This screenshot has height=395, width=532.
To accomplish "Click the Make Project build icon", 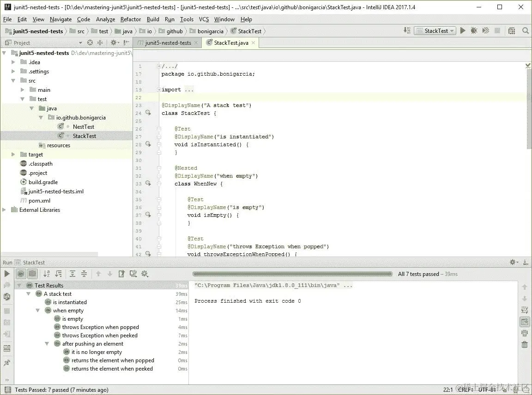I will click(407, 31).
